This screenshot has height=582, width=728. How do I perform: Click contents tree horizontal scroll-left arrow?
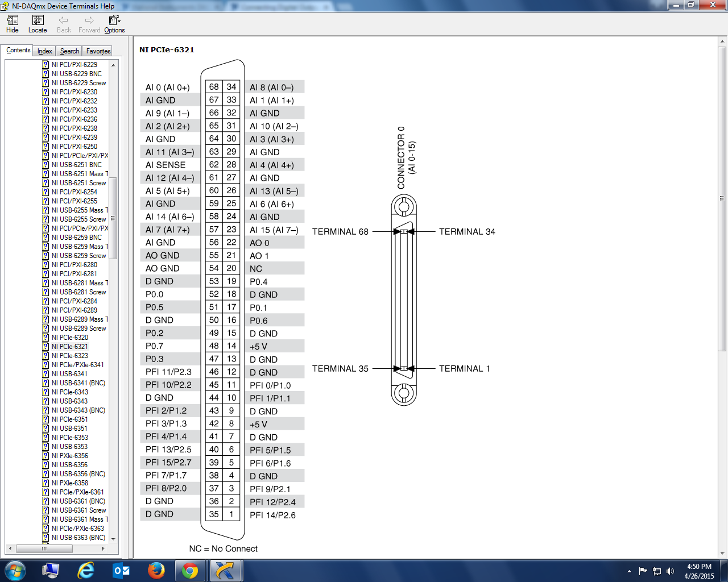pyautogui.click(x=10, y=549)
